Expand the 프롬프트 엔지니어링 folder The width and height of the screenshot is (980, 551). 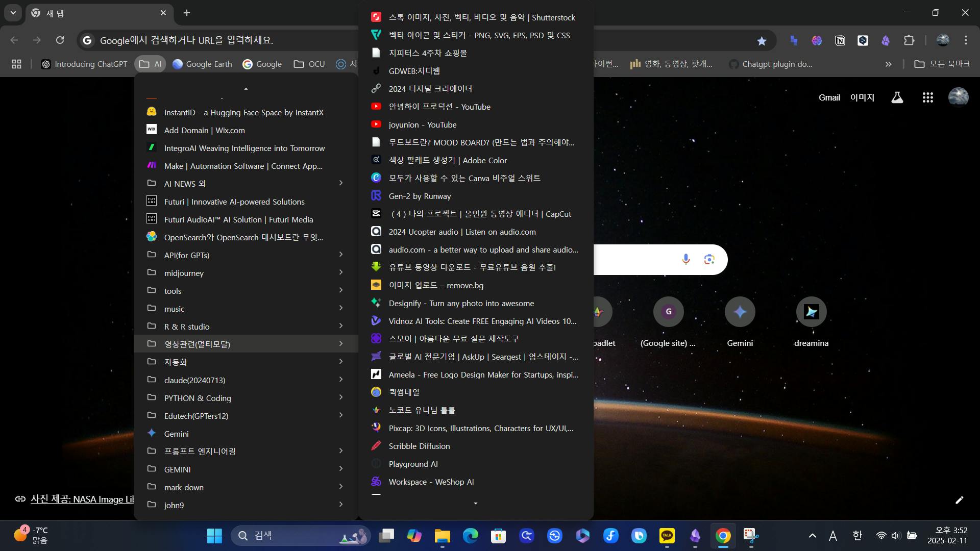[246, 452]
